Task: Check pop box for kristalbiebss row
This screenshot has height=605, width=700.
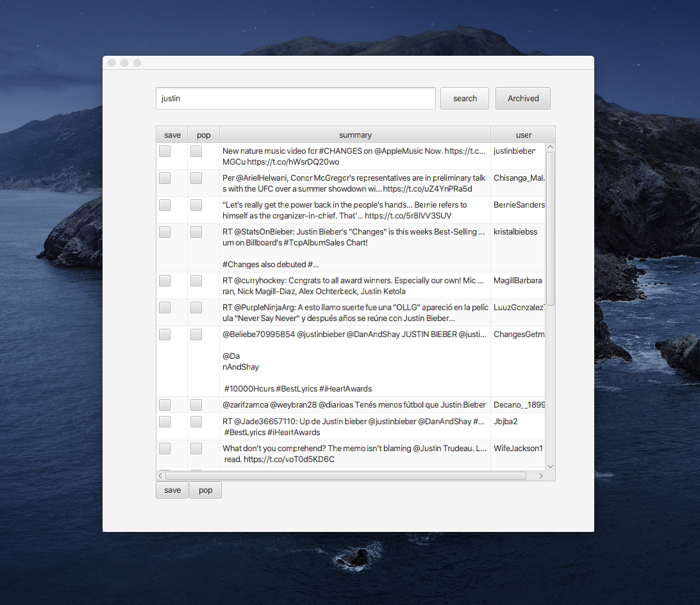Action: click(196, 232)
